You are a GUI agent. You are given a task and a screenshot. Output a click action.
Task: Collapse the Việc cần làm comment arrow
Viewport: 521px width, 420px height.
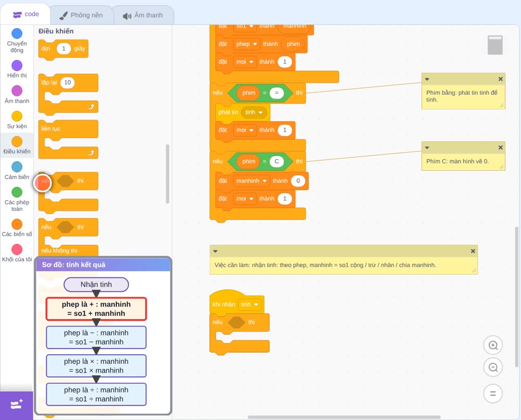click(215, 251)
